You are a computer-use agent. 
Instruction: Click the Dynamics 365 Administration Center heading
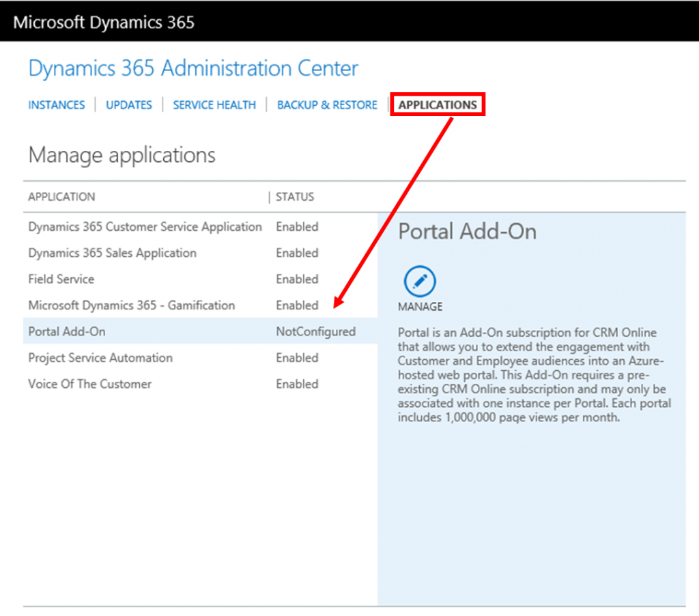click(x=193, y=69)
